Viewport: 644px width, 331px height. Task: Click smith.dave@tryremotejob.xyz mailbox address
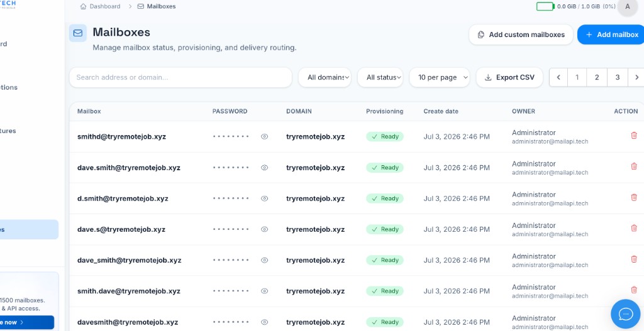128,291
